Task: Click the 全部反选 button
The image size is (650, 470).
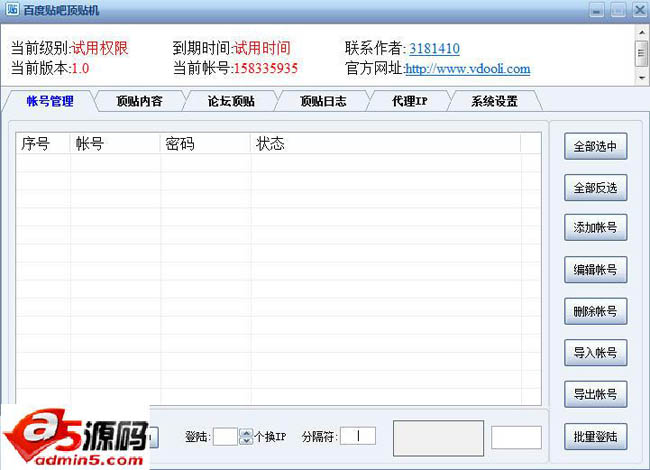Action: (x=595, y=188)
